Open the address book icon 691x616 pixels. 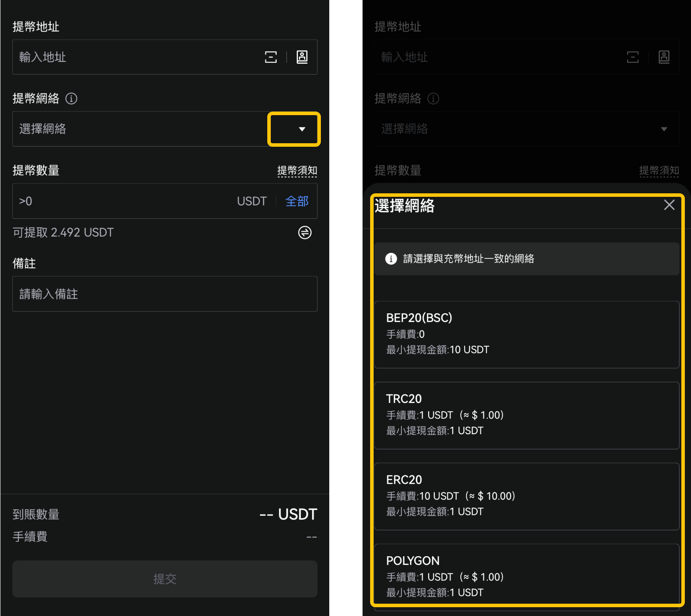(x=302, y=57)
